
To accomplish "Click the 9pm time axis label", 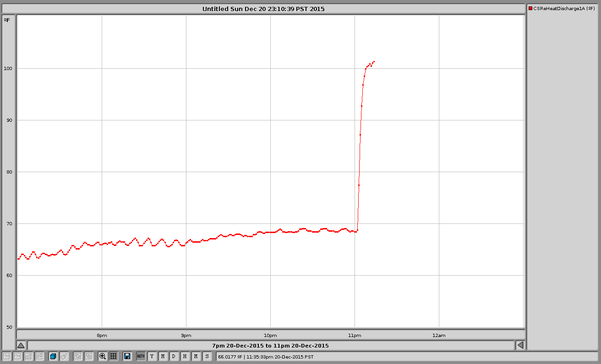I will coord(186,335).
